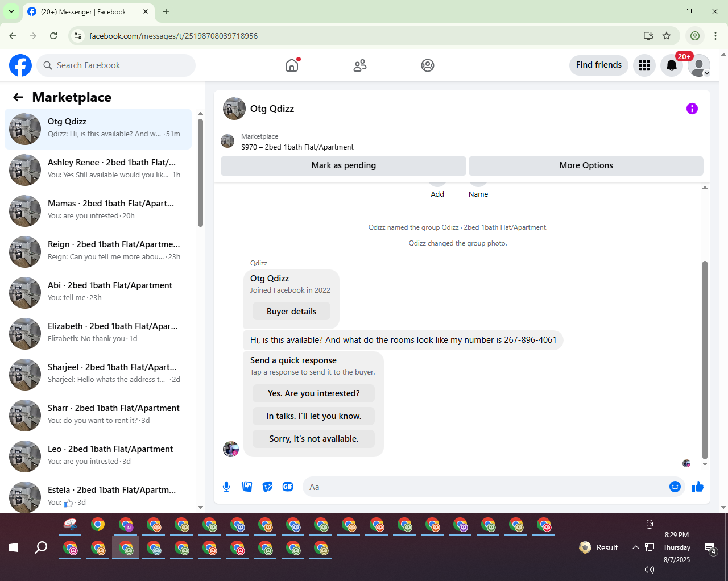Image resolution: width=728 pixels, height=581 pixels.
Task: Open the Leo conversation
Action: point(98,457)
